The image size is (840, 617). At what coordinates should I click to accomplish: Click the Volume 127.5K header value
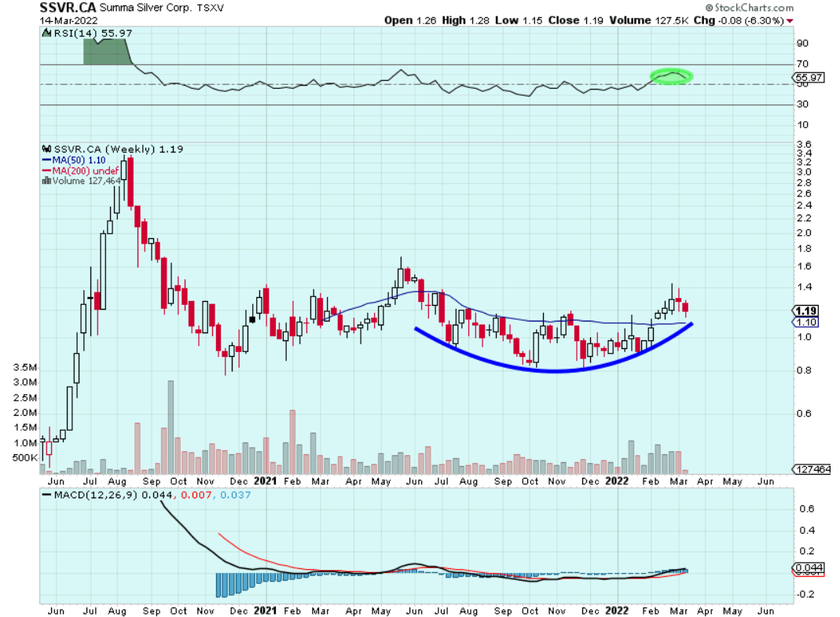tap(649, 20)
